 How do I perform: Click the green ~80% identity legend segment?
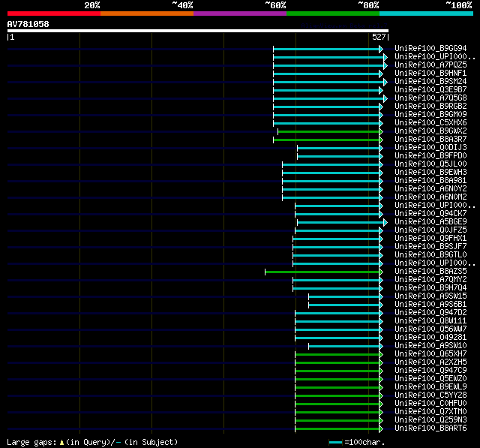coord(333,14)
